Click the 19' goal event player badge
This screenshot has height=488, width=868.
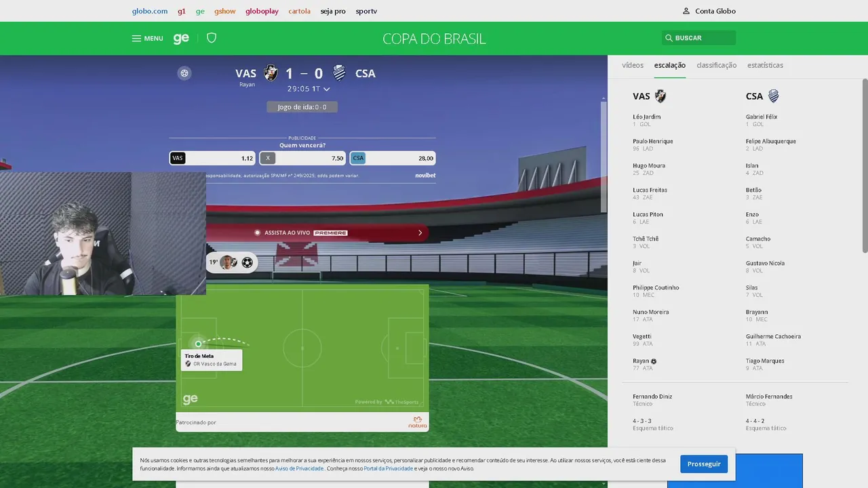tap(231, 262)
